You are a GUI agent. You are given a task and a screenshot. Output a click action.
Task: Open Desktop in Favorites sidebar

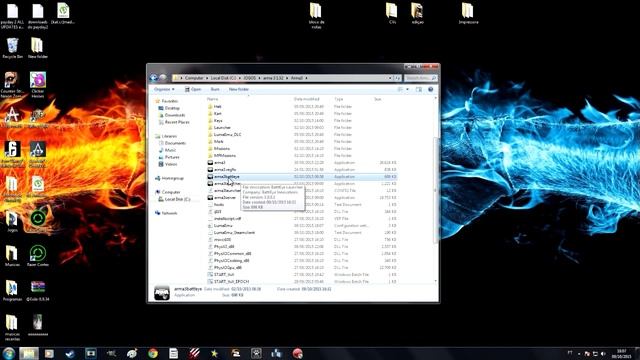172,108
